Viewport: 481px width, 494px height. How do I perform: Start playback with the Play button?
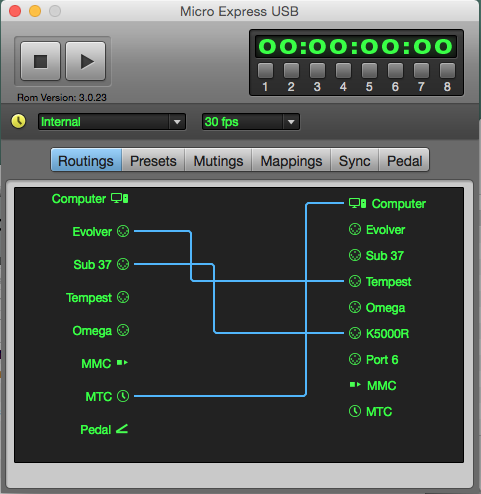click(x=86, y=61)
